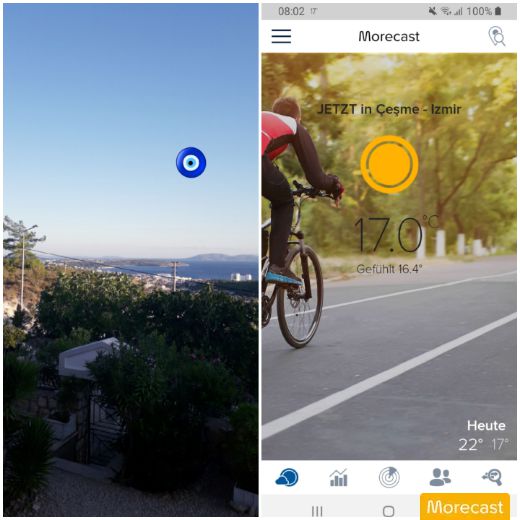This screenshot has height=520, width=520.
Task: Tap the Gefühlt 16.4° text
Action: pyautogui.click(x=389, y=269)
